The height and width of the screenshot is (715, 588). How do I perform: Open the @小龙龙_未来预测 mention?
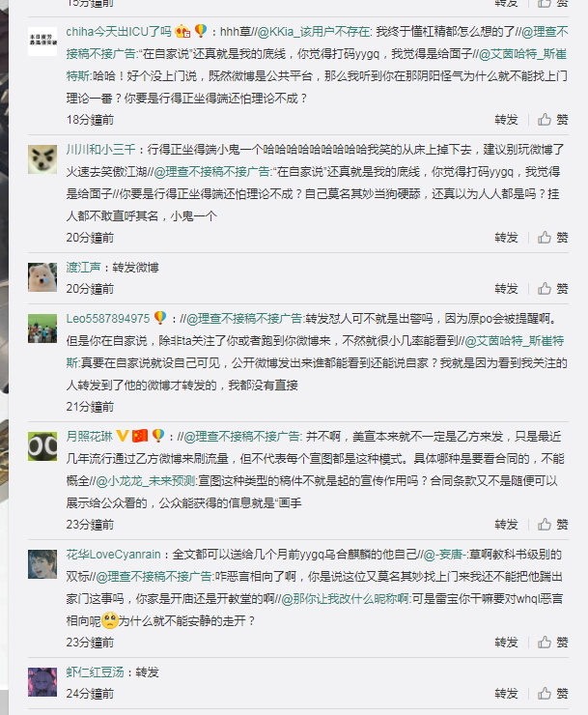pos(146,480)
